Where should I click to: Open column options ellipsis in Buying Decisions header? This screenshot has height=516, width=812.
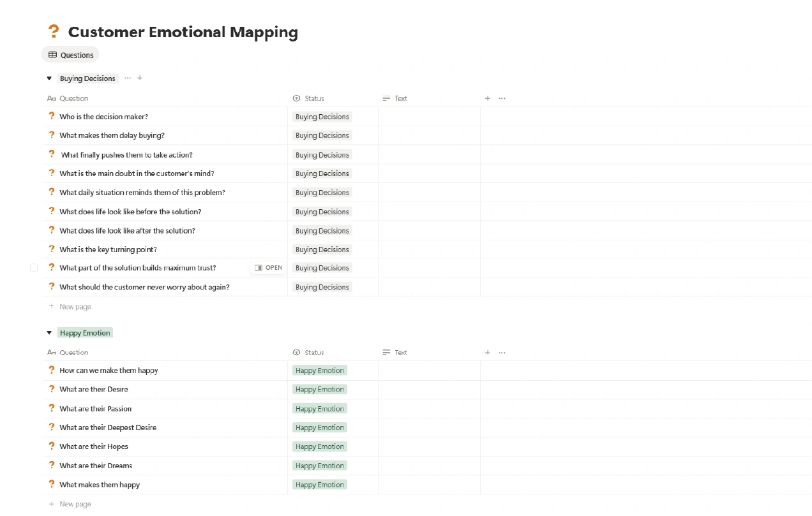click(502, 98)
